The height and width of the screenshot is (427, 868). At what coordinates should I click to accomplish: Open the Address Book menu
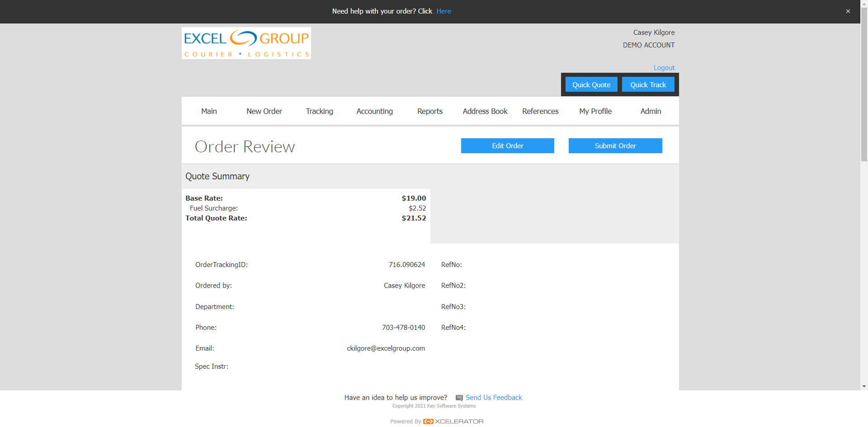485,111
